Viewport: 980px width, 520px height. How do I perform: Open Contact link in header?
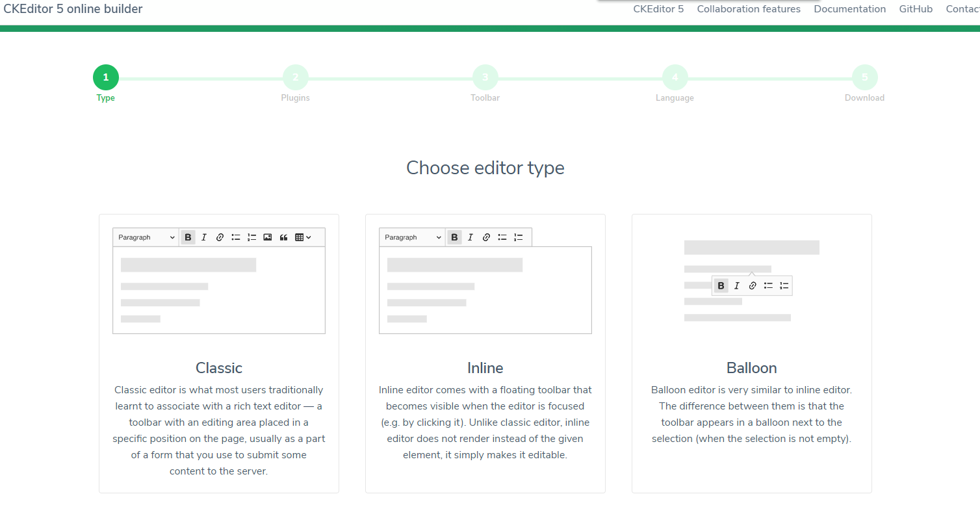[x=962, y=9]
